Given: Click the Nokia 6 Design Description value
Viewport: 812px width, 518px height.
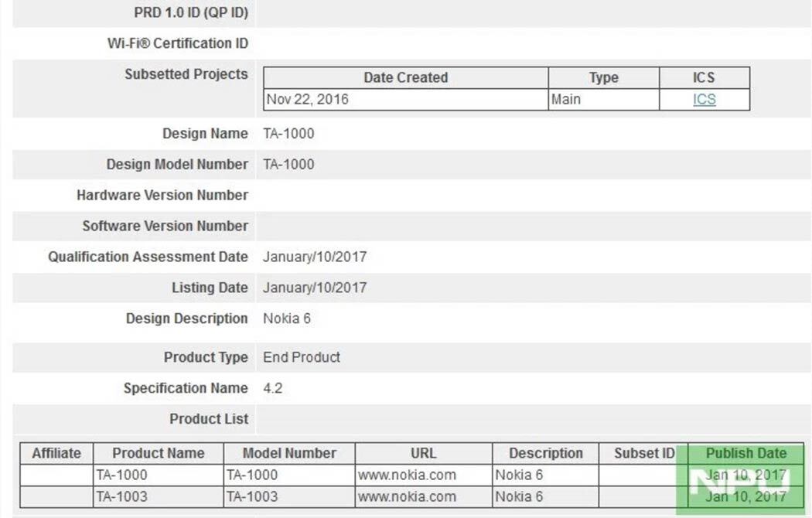Looking at the screenshot, I should click(x=287, y=319).
